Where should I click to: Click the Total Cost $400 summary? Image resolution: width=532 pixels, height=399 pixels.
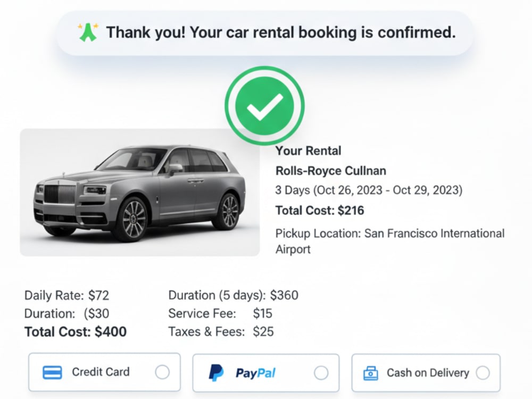click(76, 332)
